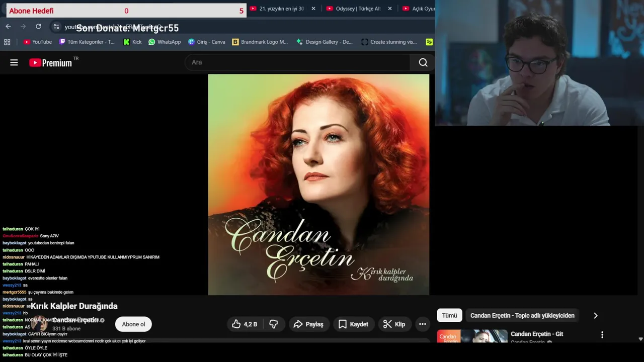Open the Giriş - Canva bookmark
This screenshot has width=644, height=362.
(x=206, y=42)
